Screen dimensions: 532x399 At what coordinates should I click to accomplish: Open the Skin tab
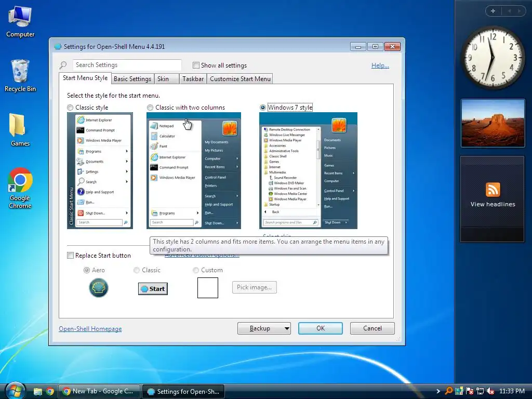(x=167, y=79)
